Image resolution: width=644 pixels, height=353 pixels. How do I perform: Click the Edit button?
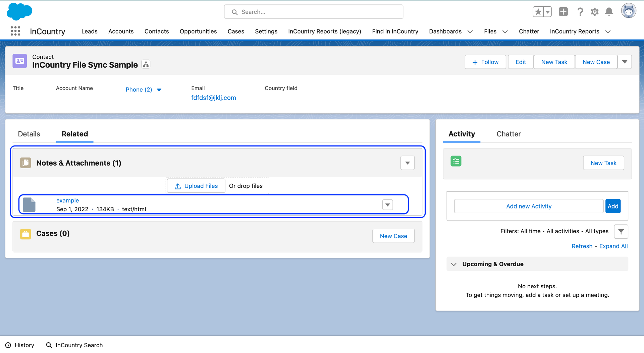click(x=521, y=62)
